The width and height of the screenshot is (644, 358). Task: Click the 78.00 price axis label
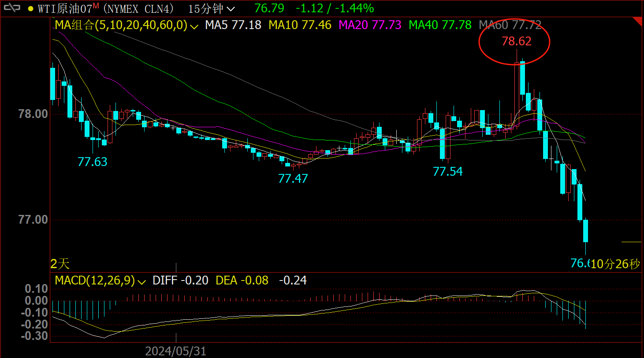(x=33, y=114)
